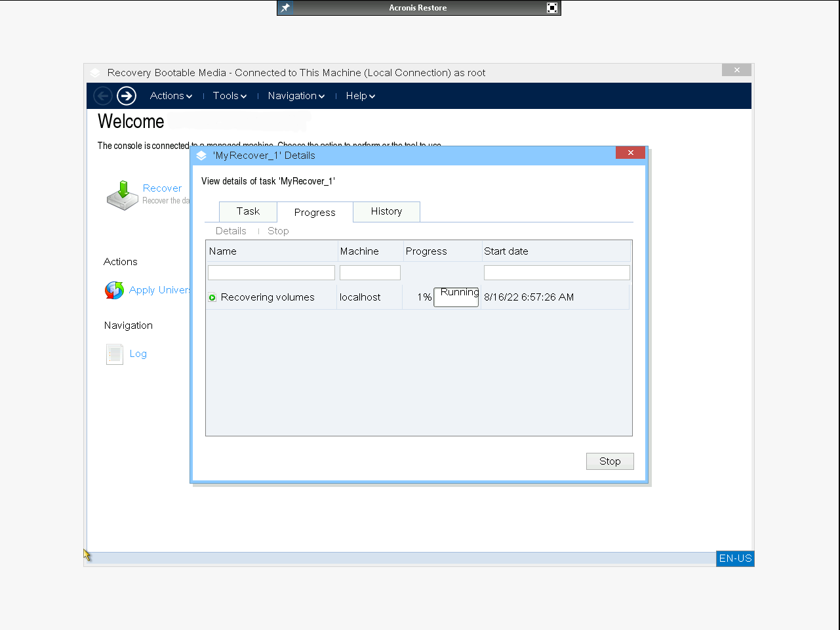
Task: Go forward with the right arrow button
Action: [x=127, y=96]
